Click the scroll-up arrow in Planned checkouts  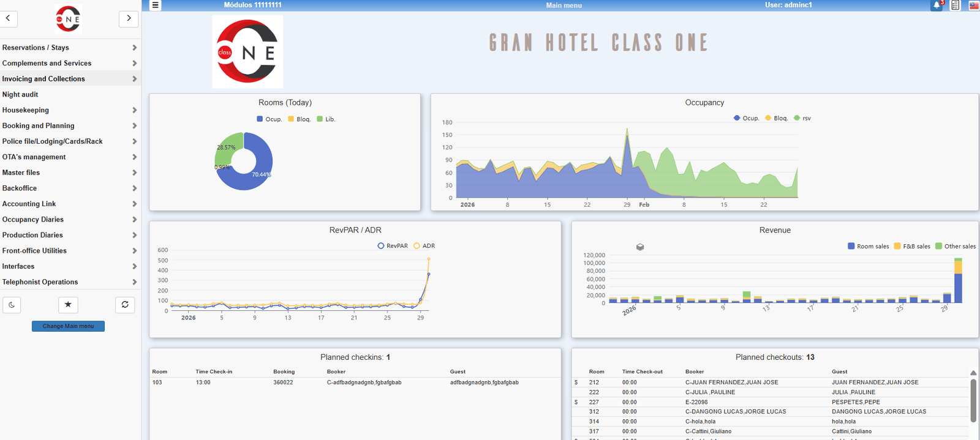973,373
